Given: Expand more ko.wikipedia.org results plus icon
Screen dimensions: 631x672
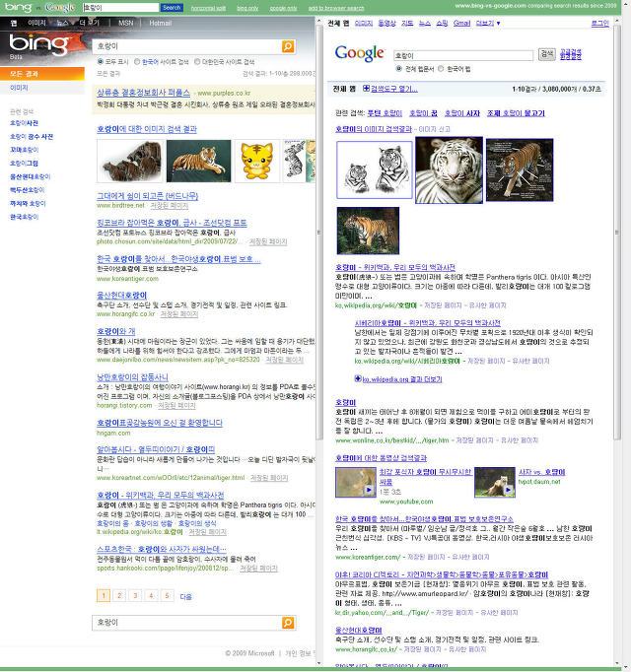Looking at the screenshot, I should (x=358, y=378).
